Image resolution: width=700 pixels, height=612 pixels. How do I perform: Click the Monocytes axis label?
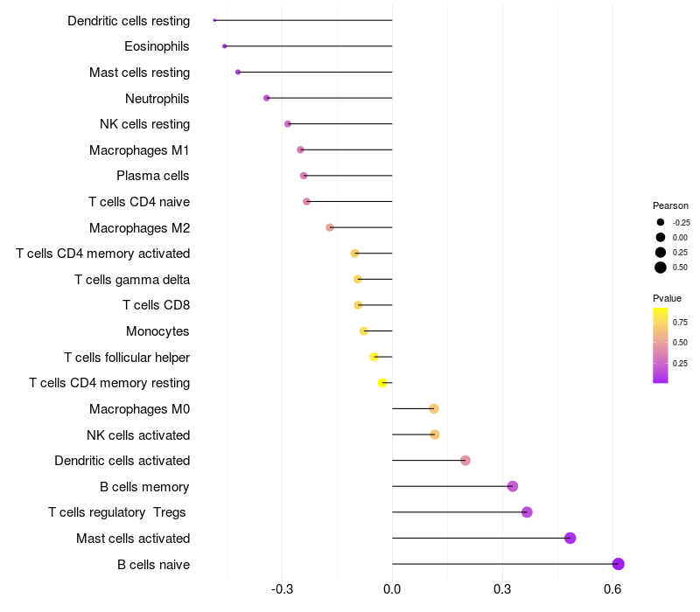click(x=157, y=331)
